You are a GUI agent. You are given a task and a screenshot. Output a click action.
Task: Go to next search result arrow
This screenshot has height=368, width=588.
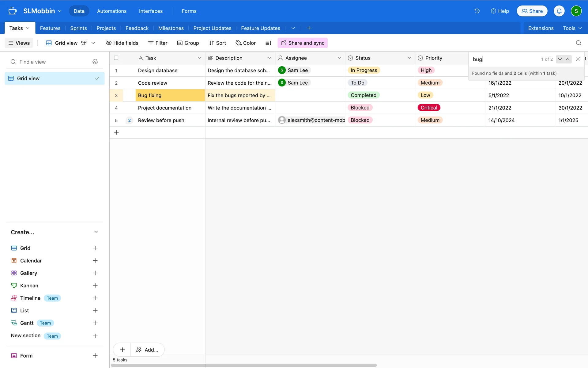(560, 59)
